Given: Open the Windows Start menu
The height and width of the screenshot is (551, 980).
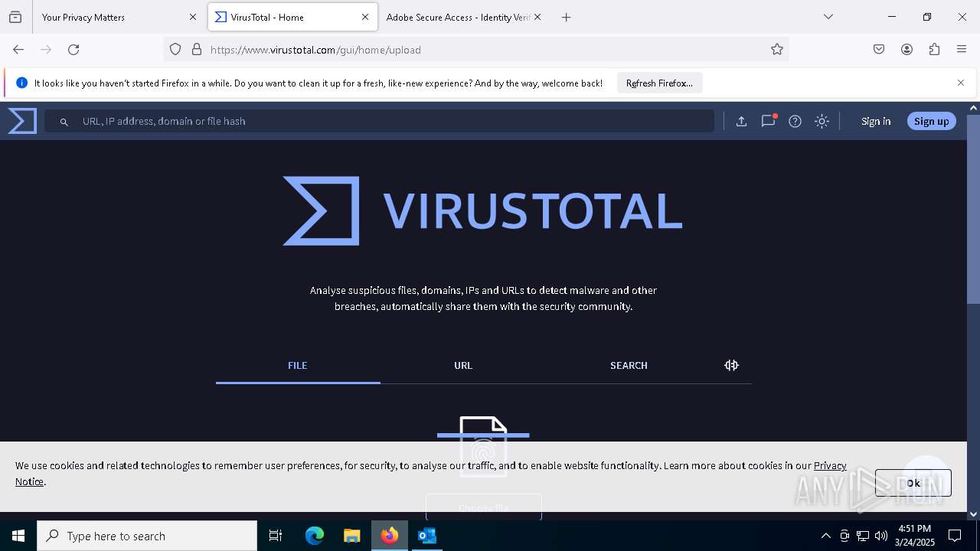Looking at the screenshot, I should tap(18, 536).
